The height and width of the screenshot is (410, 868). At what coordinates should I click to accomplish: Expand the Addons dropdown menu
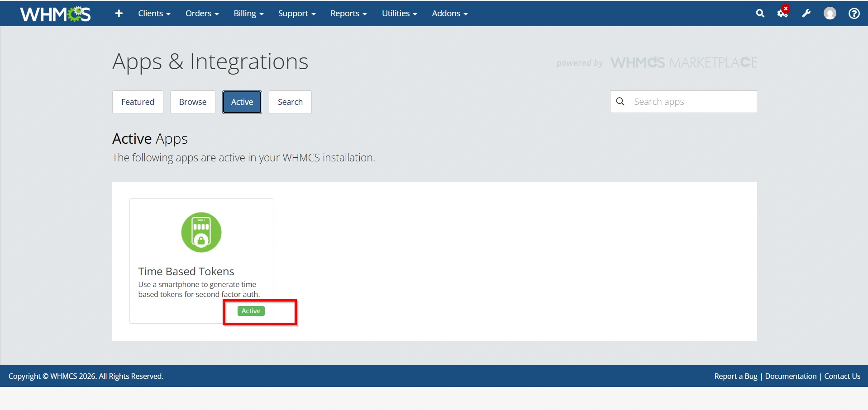pyautogui.click(x=450, y=14)
